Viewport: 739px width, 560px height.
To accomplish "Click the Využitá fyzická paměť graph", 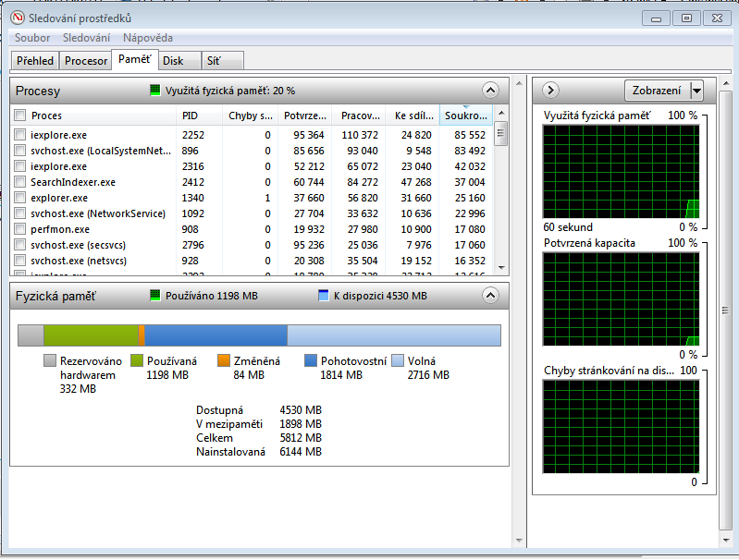I will [x=621, y=172].
